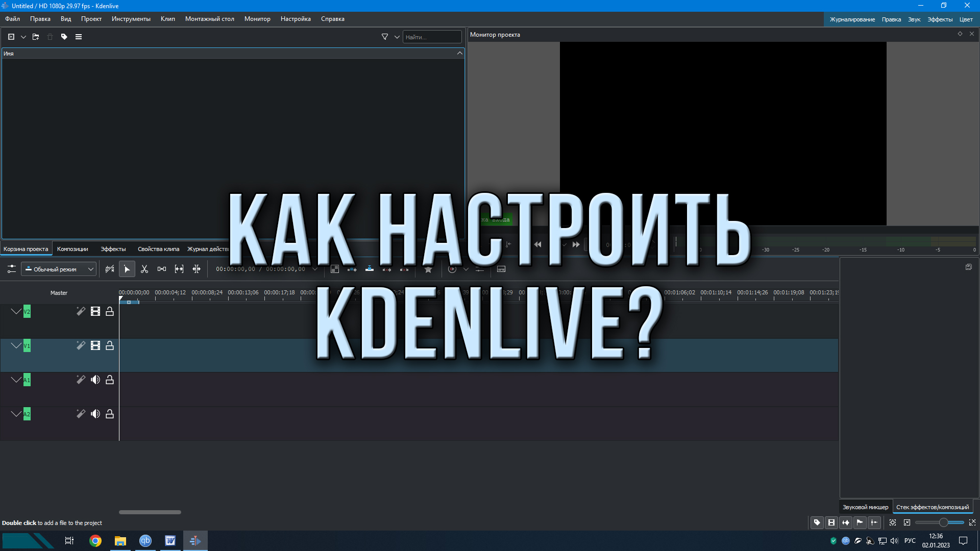The image size is (980, 551).
Task: Collapse the "Имя" column header
Action: coord(459,53)
